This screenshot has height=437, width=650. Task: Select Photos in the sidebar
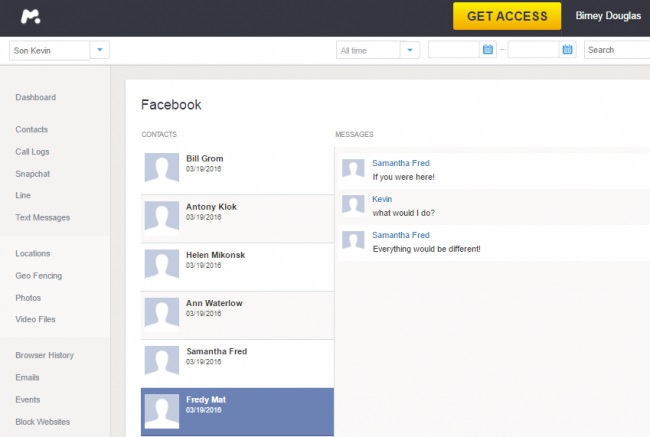pyautogui.click(x=28, y=298)
